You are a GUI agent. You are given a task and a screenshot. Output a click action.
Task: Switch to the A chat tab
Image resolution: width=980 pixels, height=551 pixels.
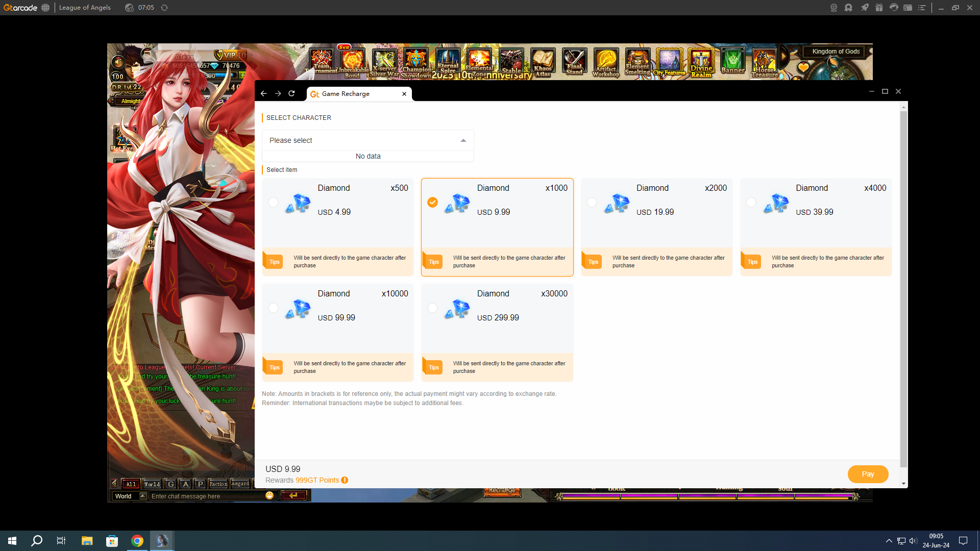(x=186, y=484)
